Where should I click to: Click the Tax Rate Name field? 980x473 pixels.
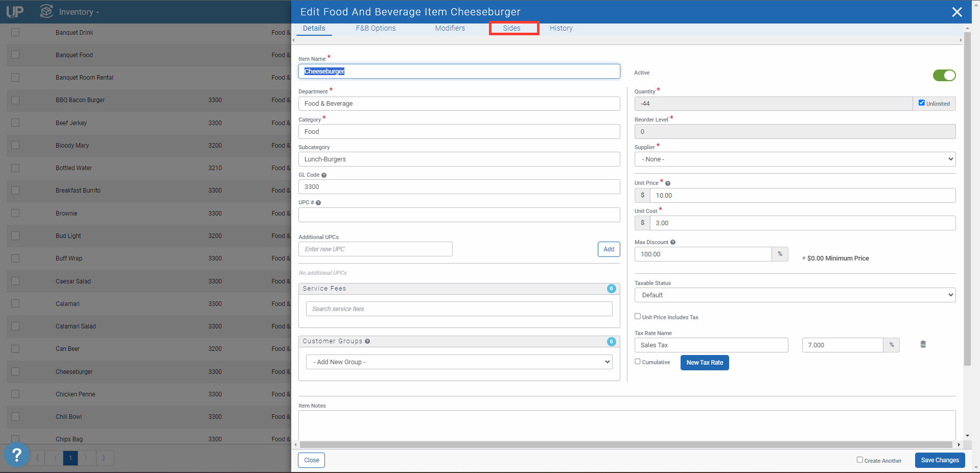[x=711, y=345]
